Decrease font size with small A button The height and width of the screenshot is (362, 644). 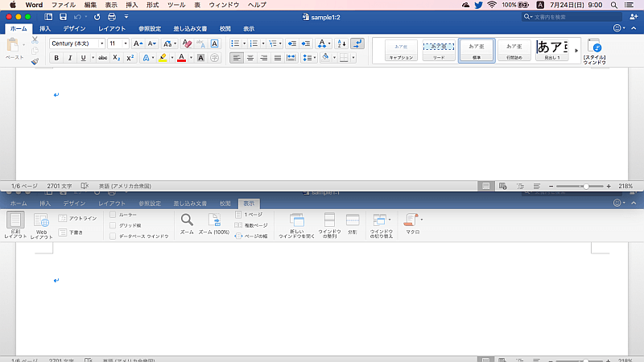click(x=151, y=43)
